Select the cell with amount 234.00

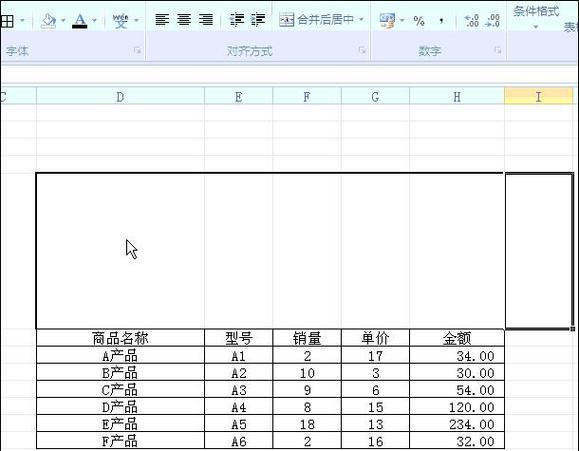click(457, 423)
